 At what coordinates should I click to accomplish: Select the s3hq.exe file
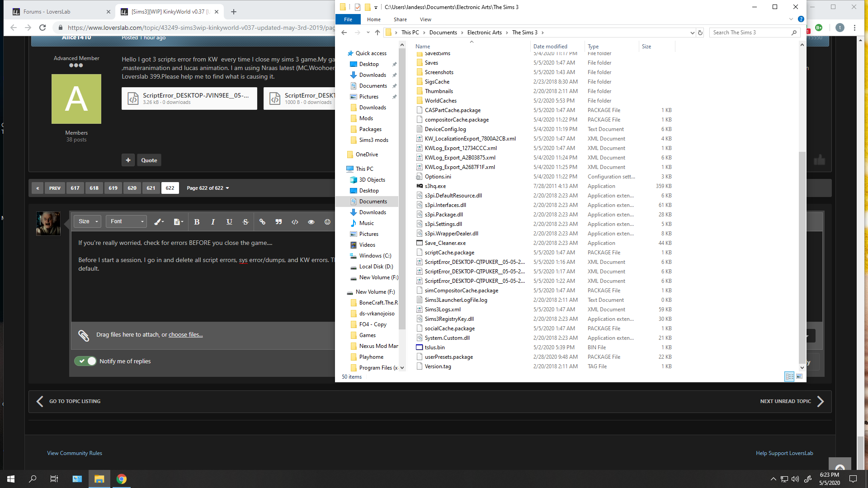(x=435, y=186)
